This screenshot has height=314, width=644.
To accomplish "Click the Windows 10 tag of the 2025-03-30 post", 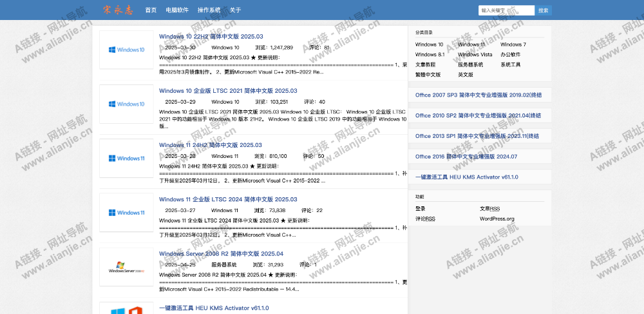I will [x=225, y=48].
